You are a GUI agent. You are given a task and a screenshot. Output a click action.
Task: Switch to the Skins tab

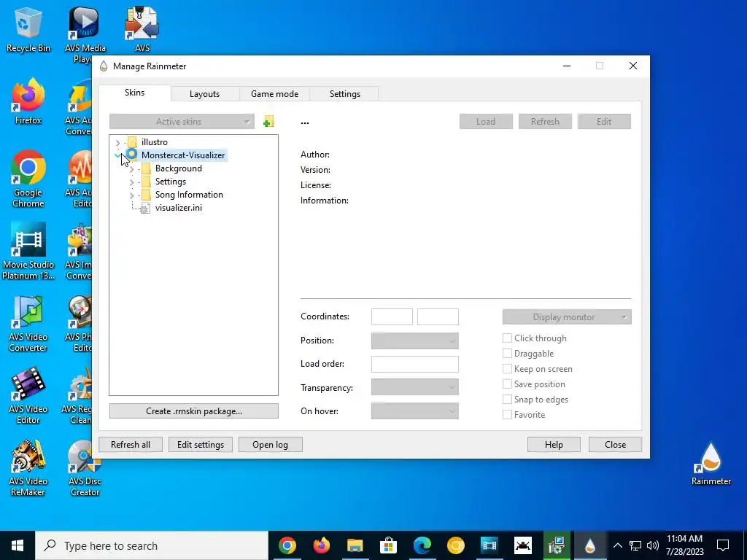tap(135, 93)
